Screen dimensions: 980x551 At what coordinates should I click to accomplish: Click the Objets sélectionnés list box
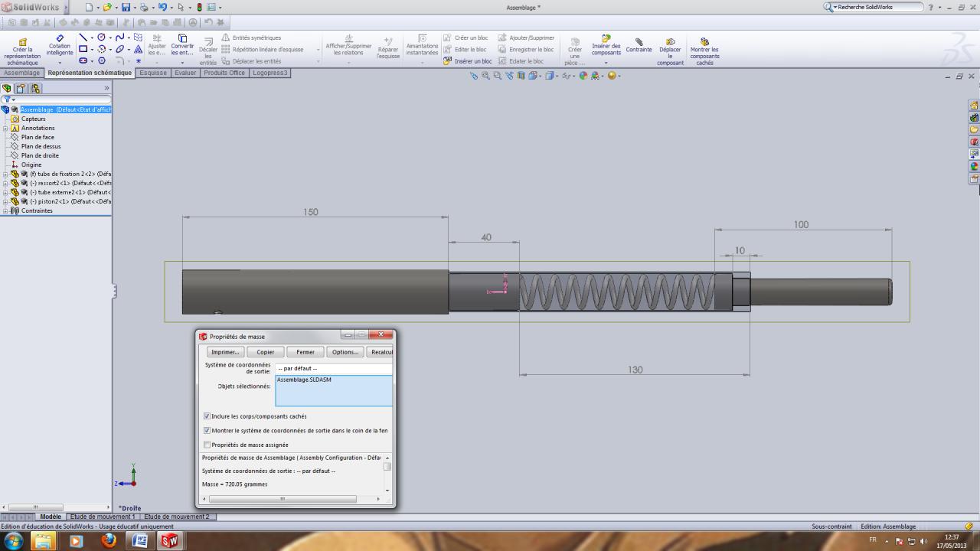coord(334,390)
